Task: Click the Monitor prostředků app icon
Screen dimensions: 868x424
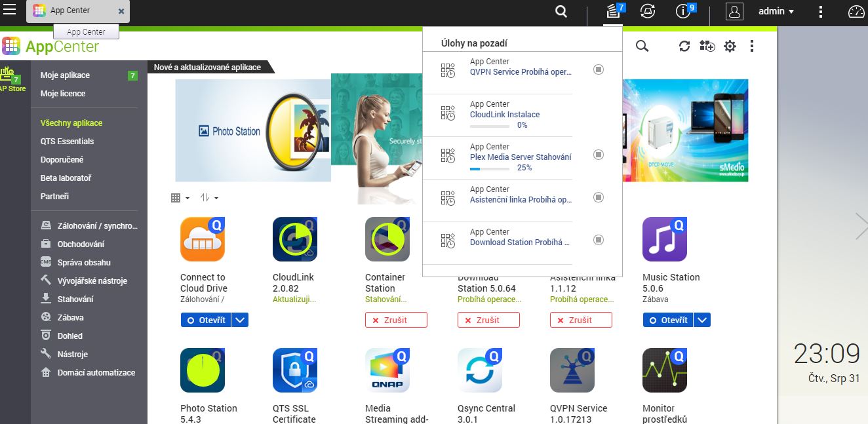Action: click(x=665, y=370)
